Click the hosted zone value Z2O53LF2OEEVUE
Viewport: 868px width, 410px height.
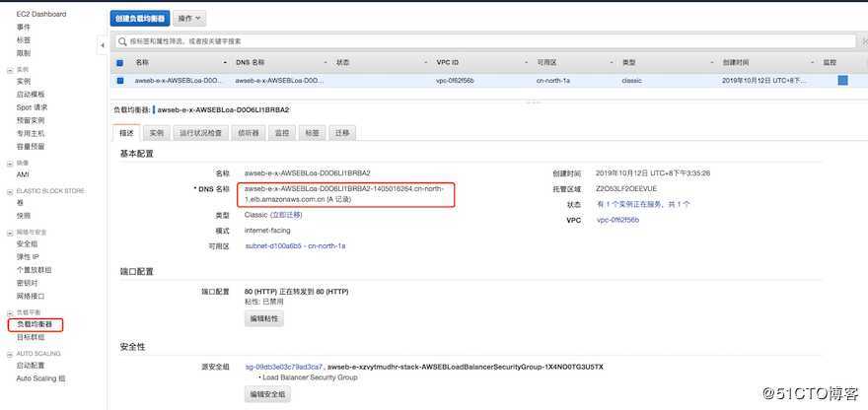click(x=626, y=188)
